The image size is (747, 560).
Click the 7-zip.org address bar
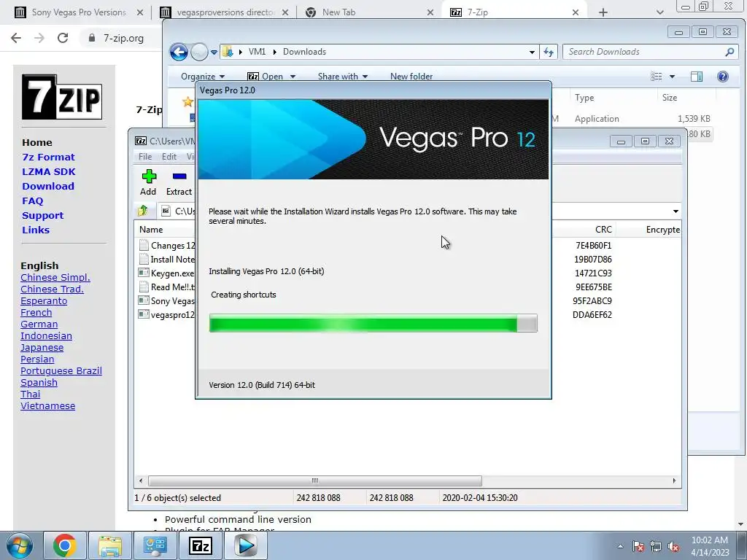[123, 38]
